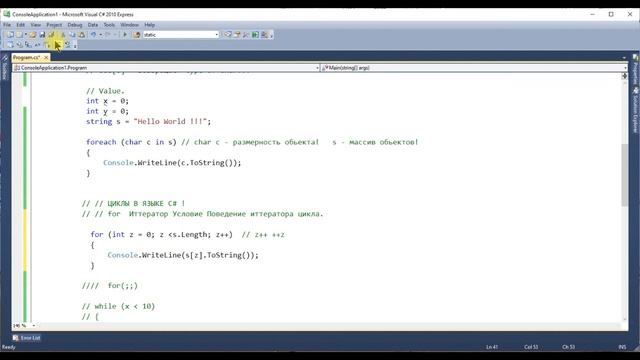Expand the Find combo box dropdown arrow

point(216,35)
